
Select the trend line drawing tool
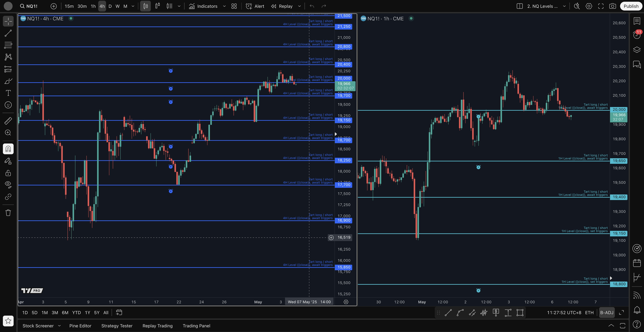coord(8,33)
